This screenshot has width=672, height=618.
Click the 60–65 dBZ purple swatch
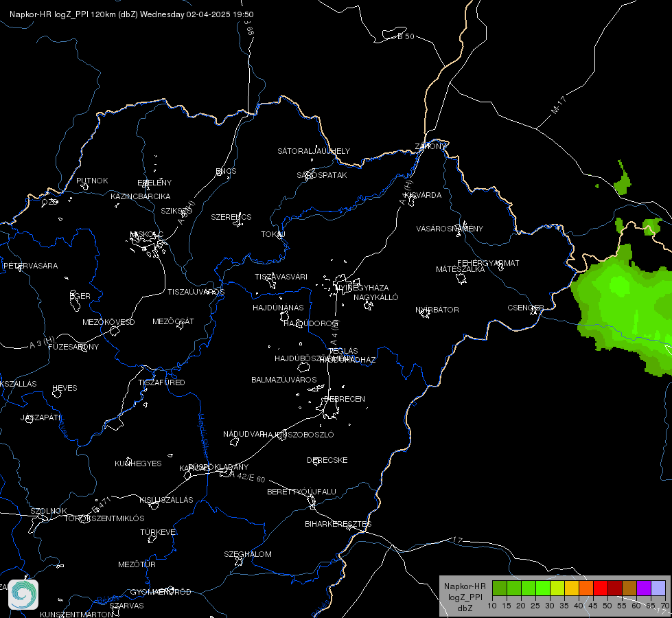tap(644, 588)
